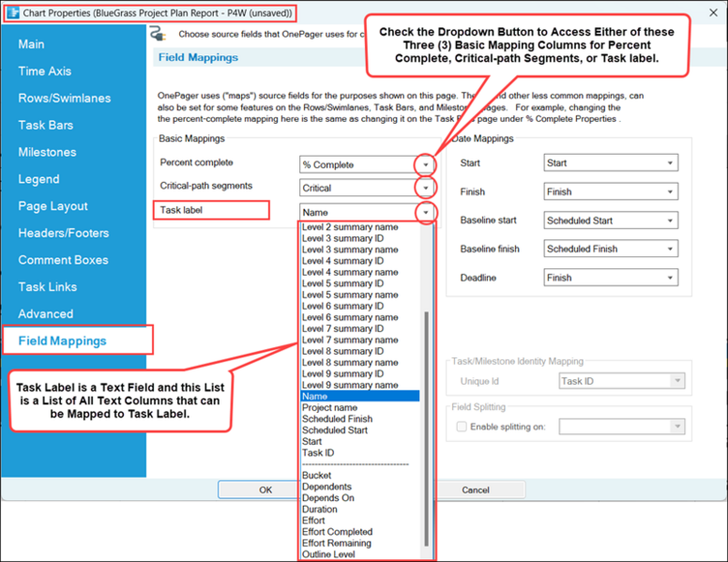Collapse the Task label dropdown arrow

[x=425, y=212]
